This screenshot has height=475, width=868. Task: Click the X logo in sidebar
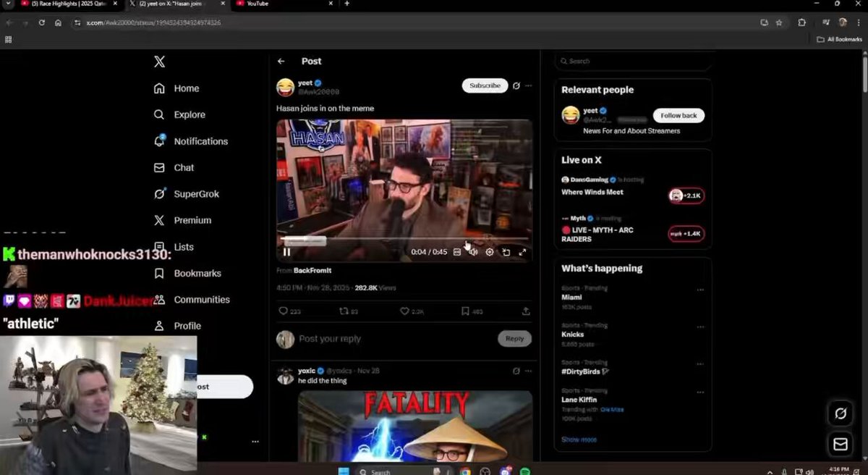[159, 62]
